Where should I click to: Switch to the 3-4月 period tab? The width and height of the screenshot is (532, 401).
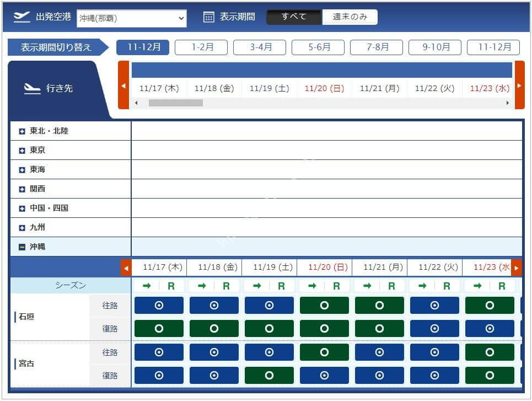point(260,47)
